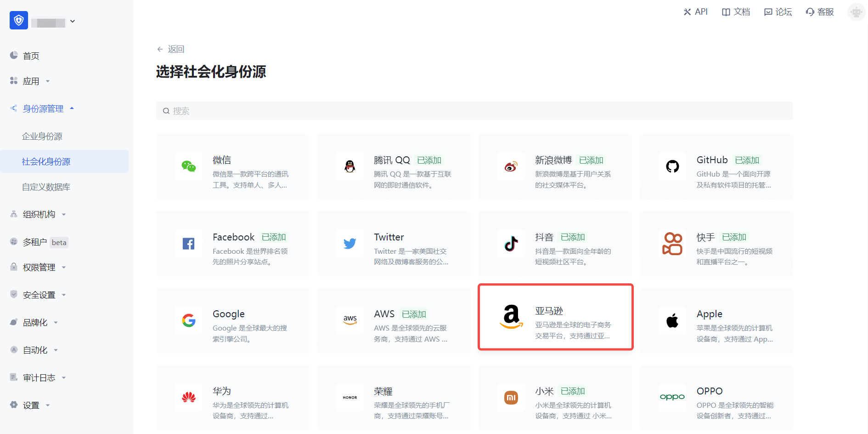The height and width of the screenshot is (434, 868).
Task: Open the 文档 docs link
Action: 736,12
